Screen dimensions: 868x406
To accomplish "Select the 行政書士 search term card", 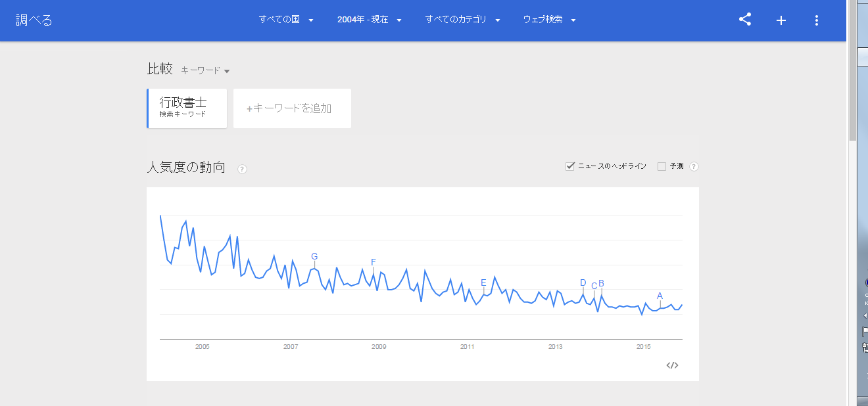I will coord(187,108).
